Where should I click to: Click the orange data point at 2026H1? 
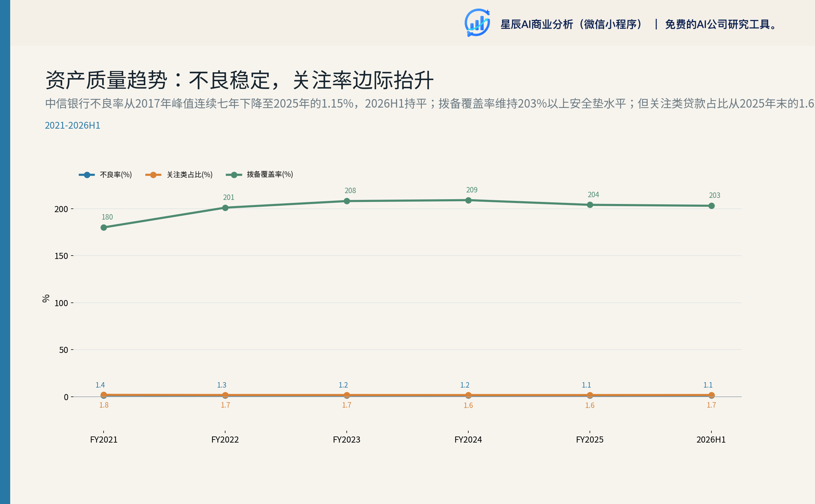711,395
